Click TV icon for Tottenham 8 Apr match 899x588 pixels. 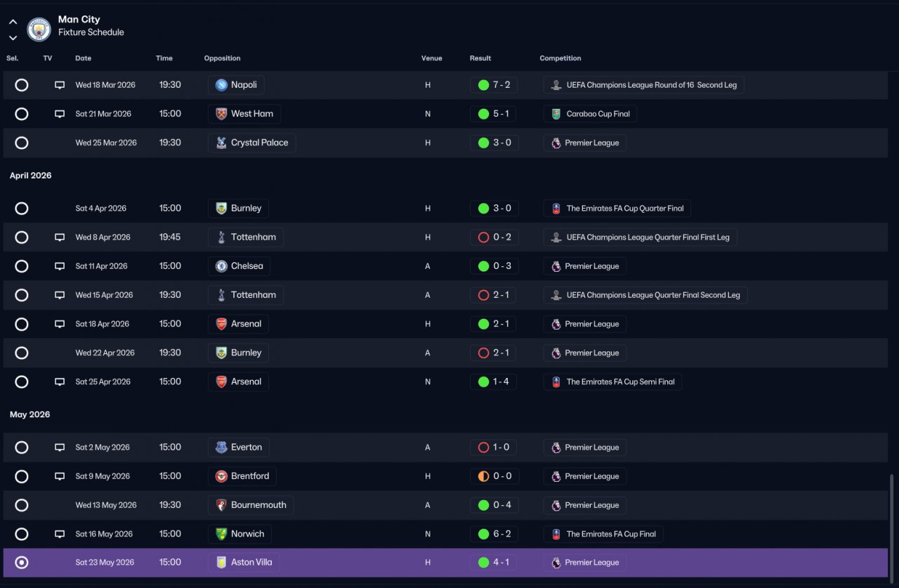tap(60, 237)
